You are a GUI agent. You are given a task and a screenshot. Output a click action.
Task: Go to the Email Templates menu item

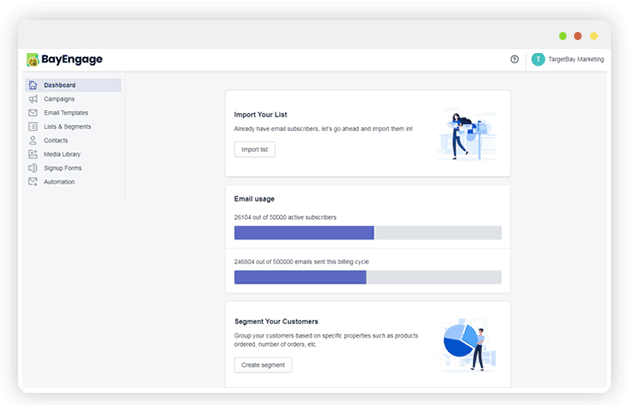coord(66,113)
